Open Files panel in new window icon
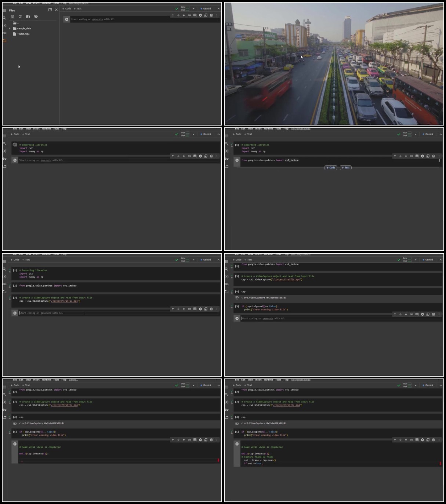Screen dimensions: 446x504 [x=50, y=10]
